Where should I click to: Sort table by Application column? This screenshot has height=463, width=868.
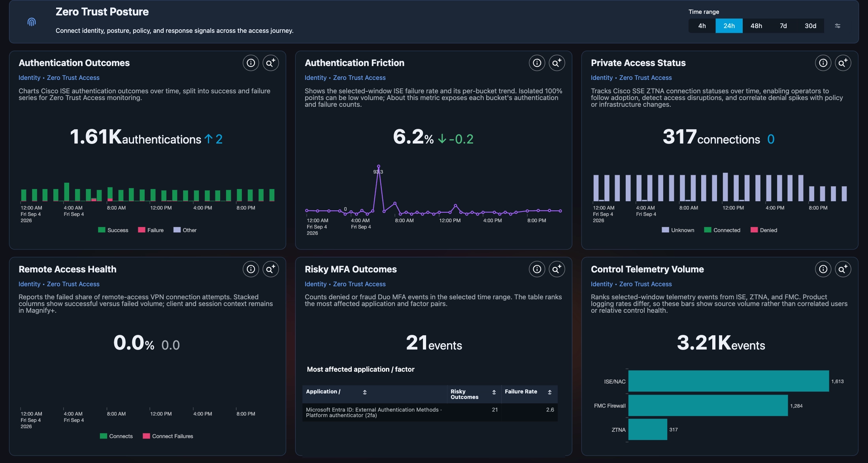pyautogui.click(x=365, y=392)
